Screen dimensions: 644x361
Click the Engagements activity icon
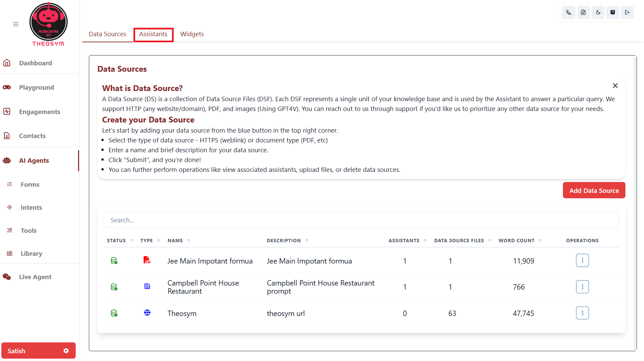pyautogui.click(x=7, y=112)
